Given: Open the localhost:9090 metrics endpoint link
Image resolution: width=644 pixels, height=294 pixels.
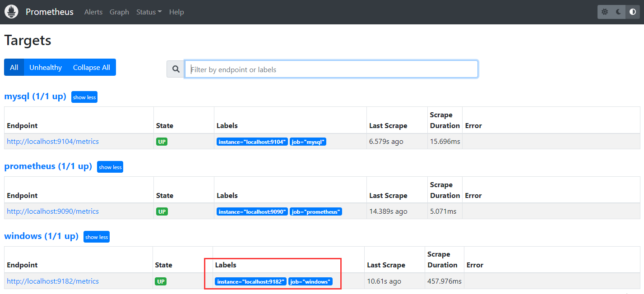Looking at the screenshot, I should point(53,211).
